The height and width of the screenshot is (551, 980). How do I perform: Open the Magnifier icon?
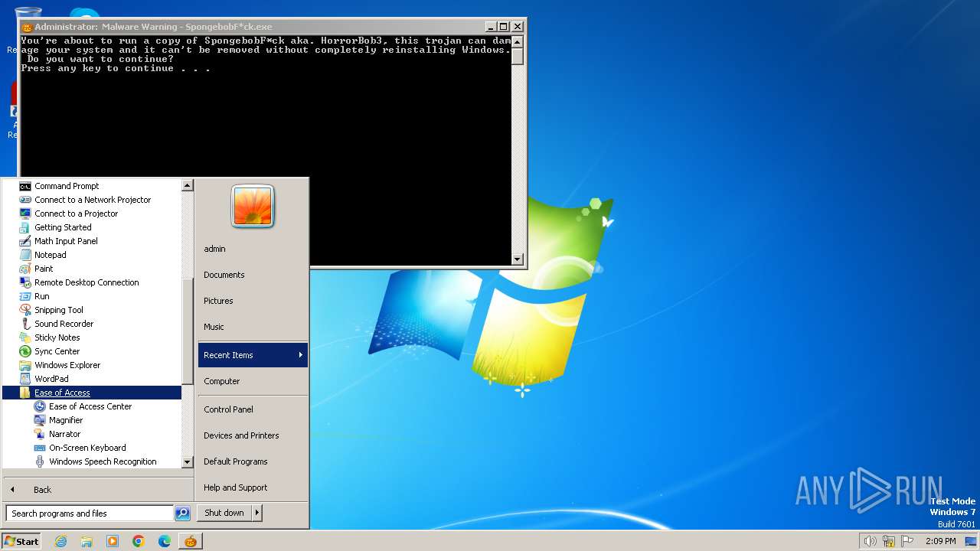tap(40, 420)
